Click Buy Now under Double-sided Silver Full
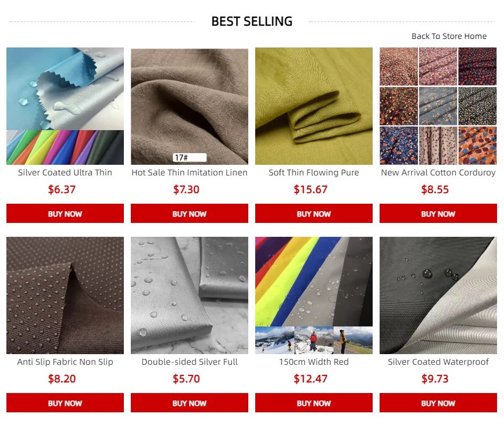 coord(190,403)
